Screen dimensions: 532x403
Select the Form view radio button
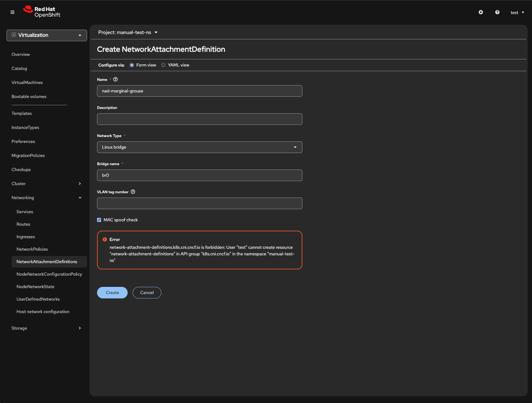coord(132,65)
